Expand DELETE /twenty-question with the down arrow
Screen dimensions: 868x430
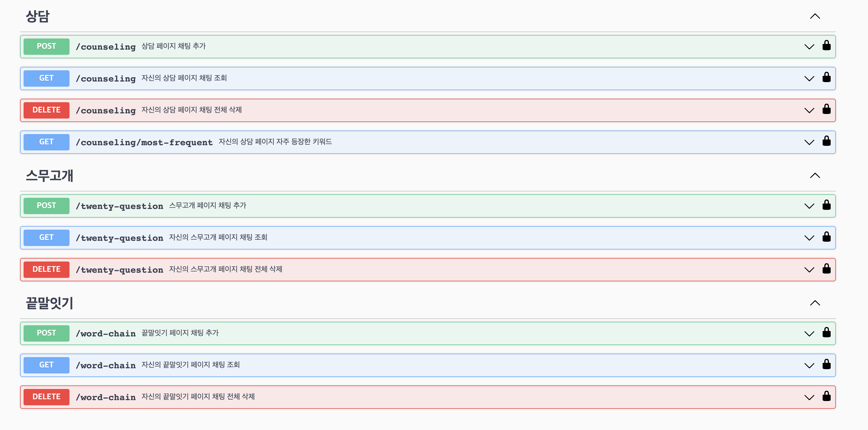pyautogui.click(x=809, y=270)
